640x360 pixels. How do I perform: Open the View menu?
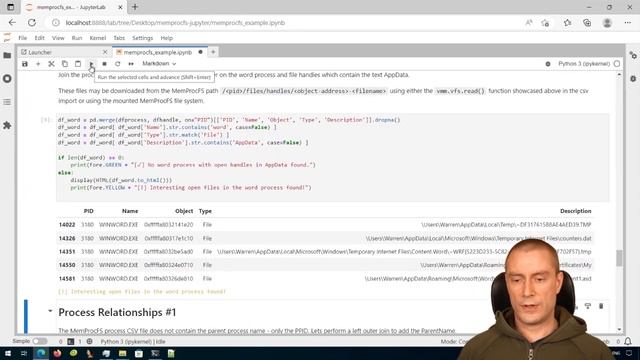(58, 38)
